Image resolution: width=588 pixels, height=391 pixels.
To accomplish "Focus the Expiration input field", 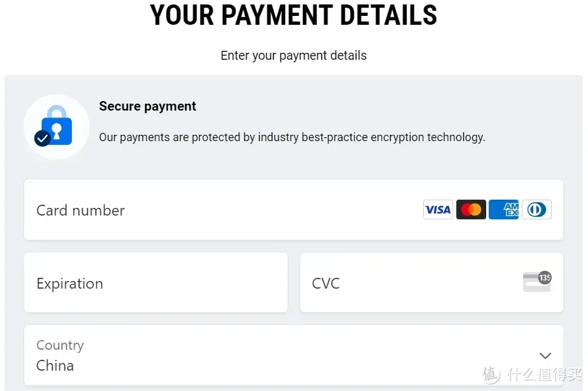I will 156,282.
